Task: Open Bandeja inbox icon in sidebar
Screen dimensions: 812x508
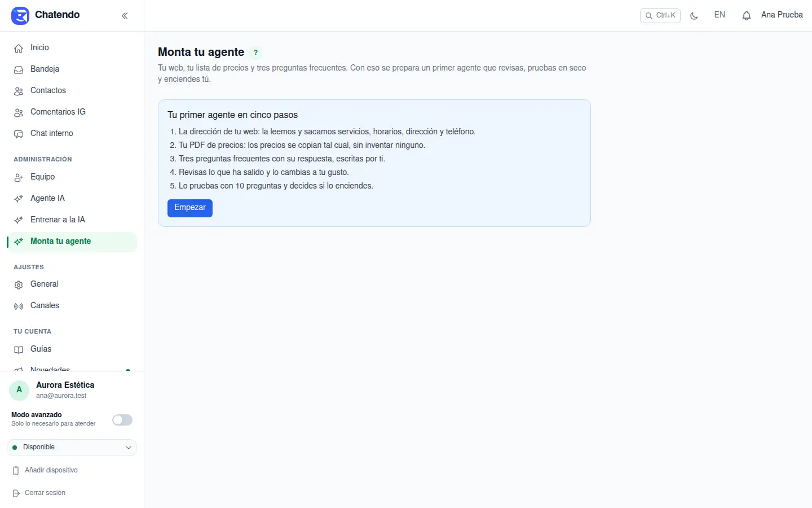Action: 19,69
